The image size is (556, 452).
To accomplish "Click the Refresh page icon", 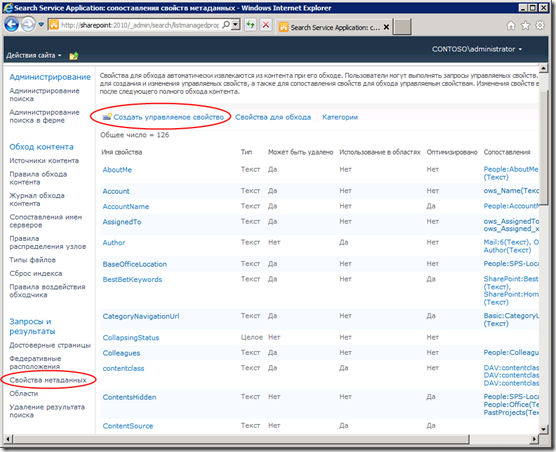I will point(251,25).
